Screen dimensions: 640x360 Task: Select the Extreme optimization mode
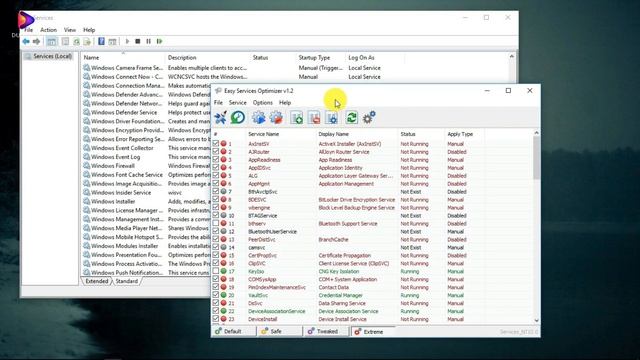pyautogui.click(x=373, y=331)
